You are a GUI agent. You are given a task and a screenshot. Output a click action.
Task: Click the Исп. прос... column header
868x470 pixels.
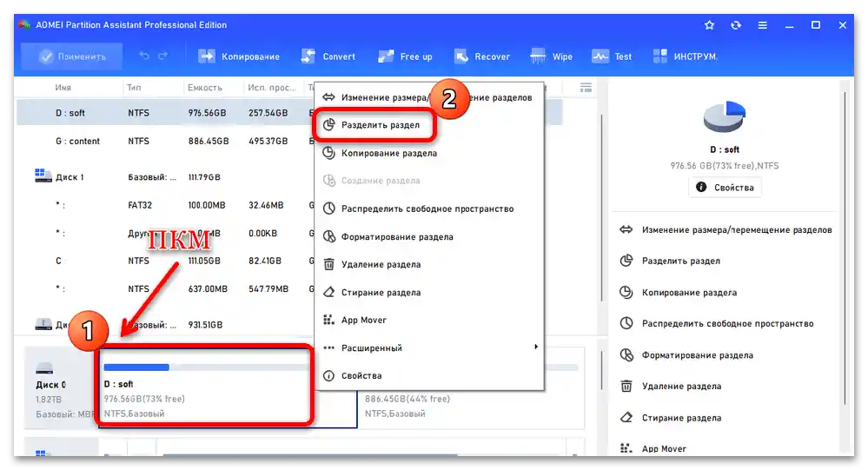[272, 88]
